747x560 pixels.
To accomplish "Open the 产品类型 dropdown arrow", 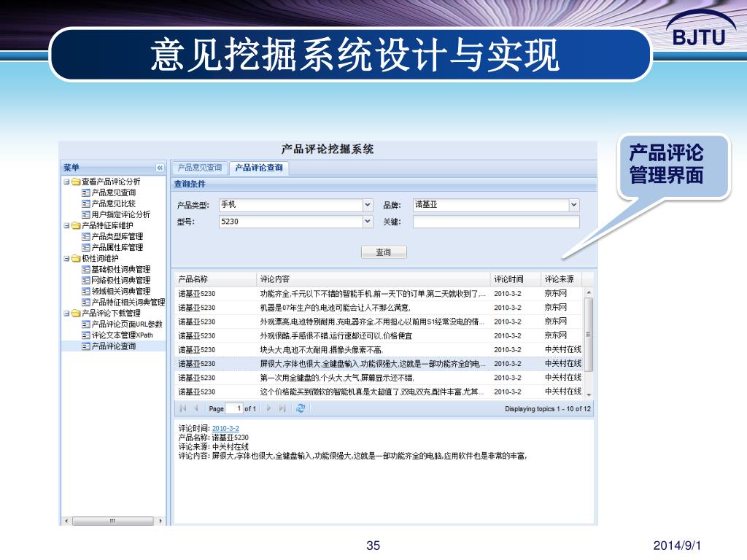I will 368,205.
